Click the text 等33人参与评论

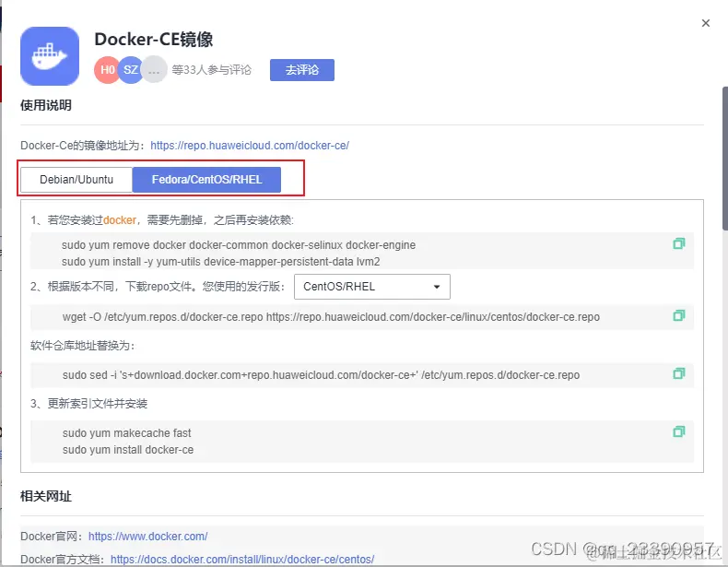pyautogui.click(x=212, y=70)
